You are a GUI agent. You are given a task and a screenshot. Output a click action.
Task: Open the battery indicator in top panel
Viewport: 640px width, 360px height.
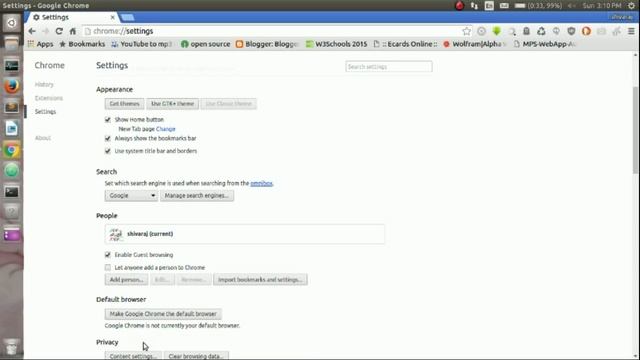click(x=538, y=5)
